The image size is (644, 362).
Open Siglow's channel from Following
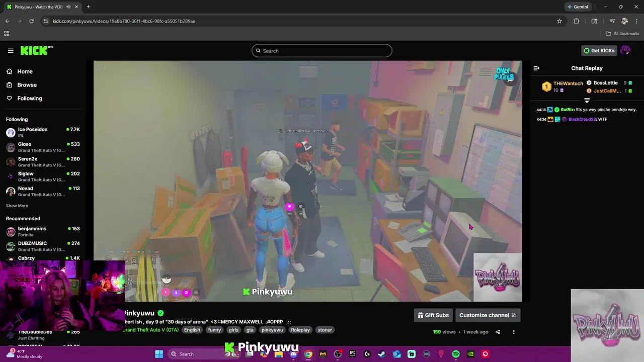click(x=43, y=176)
